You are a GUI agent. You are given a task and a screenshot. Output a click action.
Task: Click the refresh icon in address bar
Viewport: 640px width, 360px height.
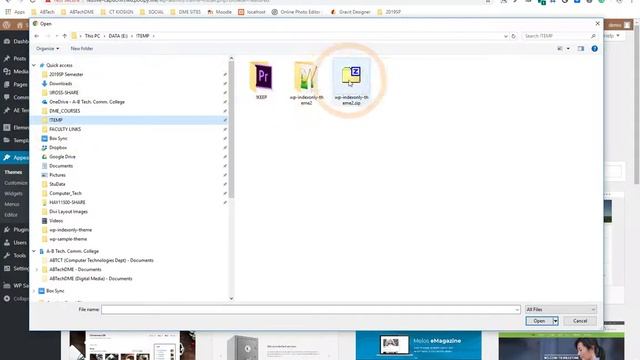[513, 36]
